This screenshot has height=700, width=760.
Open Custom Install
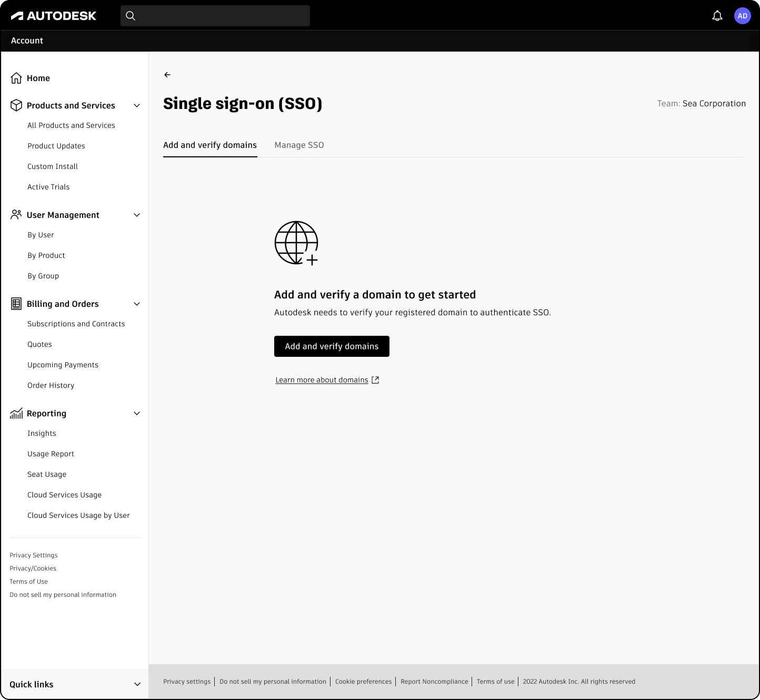[53, 166]
